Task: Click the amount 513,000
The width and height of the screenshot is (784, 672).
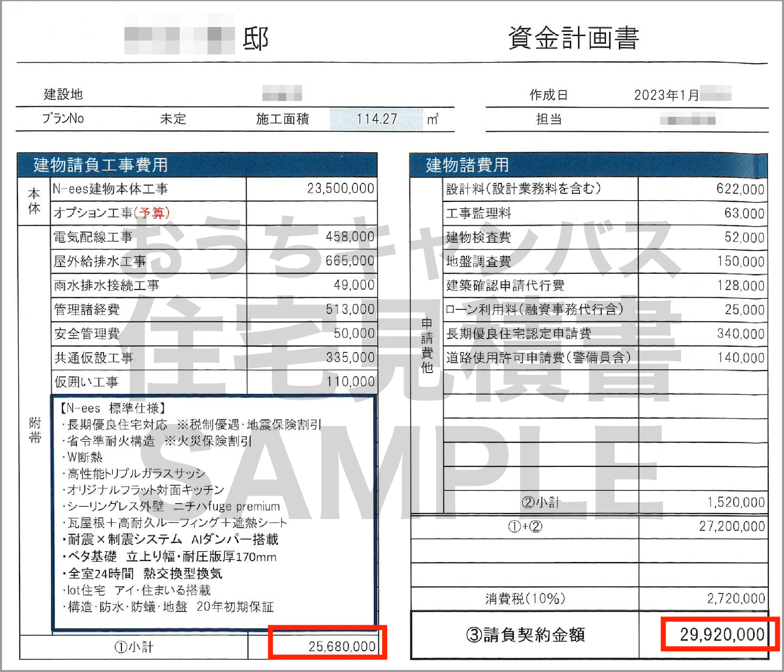Action: click(x=350, y=309)
